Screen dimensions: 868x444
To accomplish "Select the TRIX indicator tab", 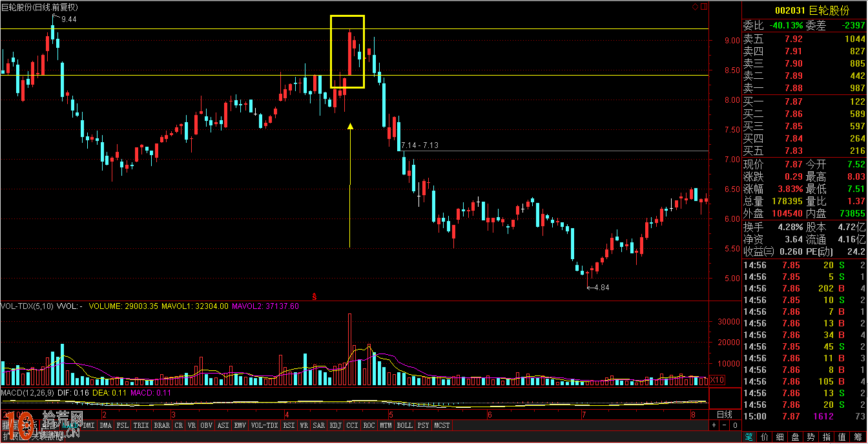I will click(141, 425).
